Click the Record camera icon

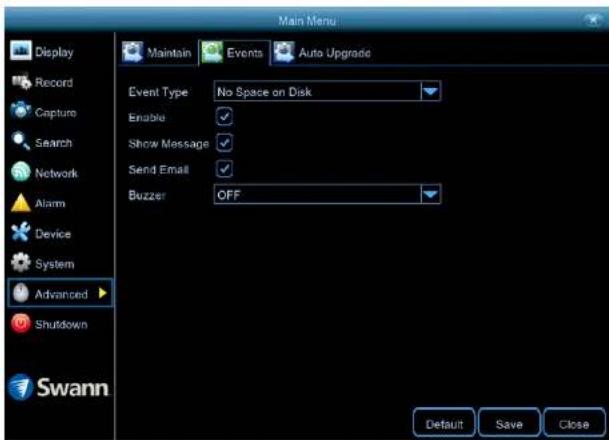[x=21, y=82]
